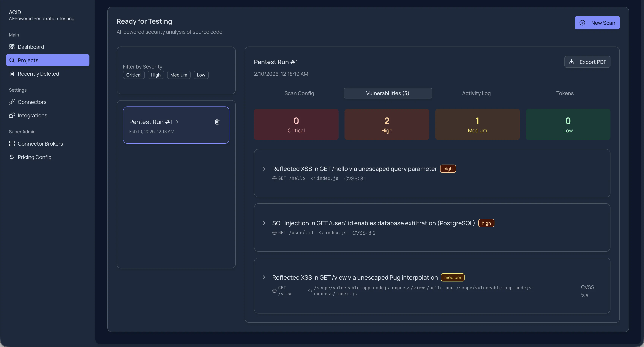Screen dimensions: 644x347
Task: Go to Integrations settings page
Action: pyautogui.click(x=48, y=115)
